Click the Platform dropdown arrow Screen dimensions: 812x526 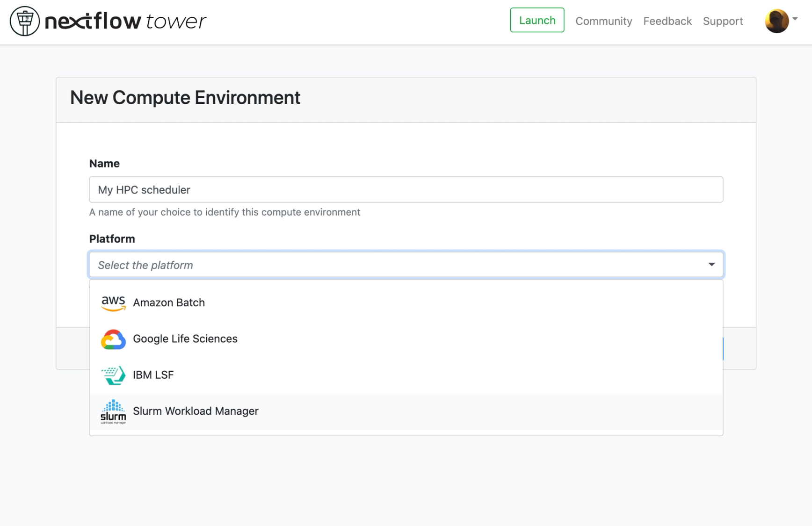point(711,265)
